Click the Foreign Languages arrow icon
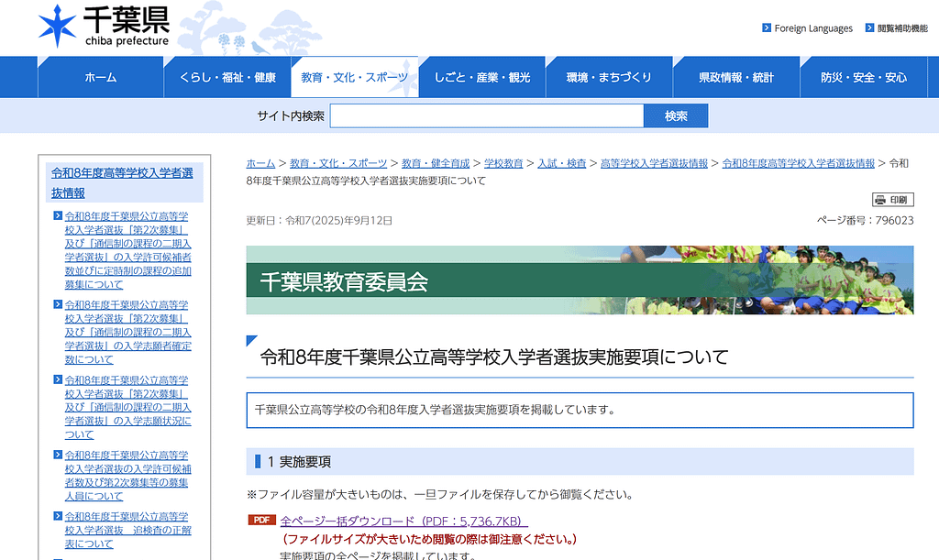The height and width of the screenshot is (560, 939). click(767, 28)
